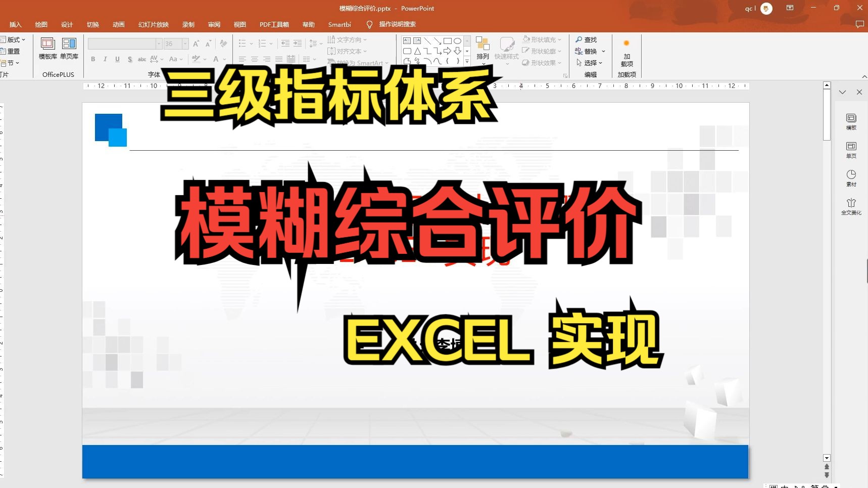Viewport: 868px width, 488px height.
Task: Click the 操作说明搜索 lightbulb search
Action: click(x=392, y=24)
